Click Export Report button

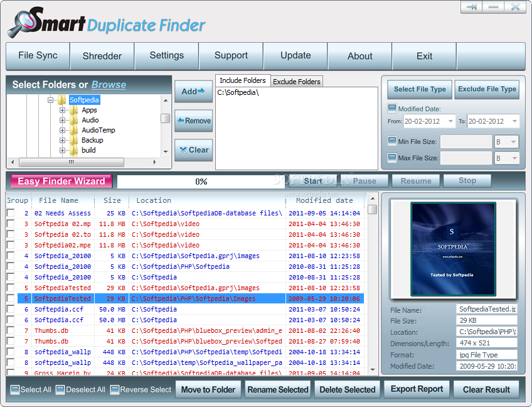click(417, 389)
